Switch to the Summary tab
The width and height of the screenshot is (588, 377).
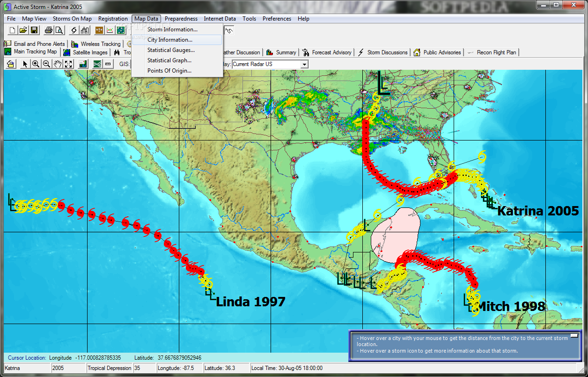pos(281,52)
